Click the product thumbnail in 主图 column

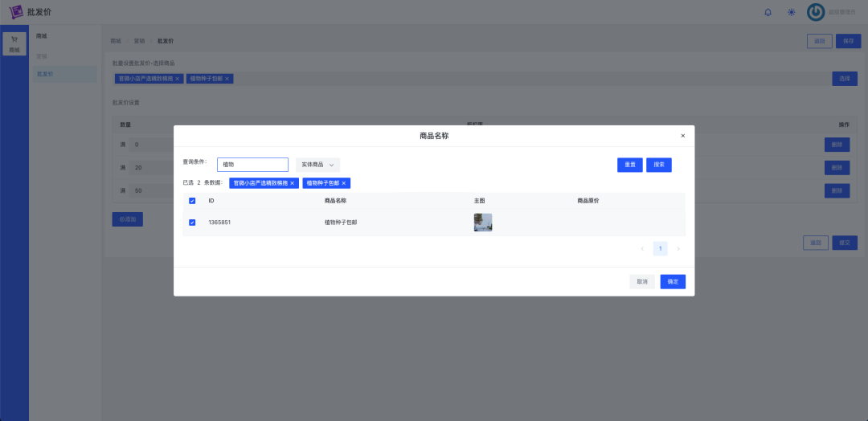tap(483, 223)
